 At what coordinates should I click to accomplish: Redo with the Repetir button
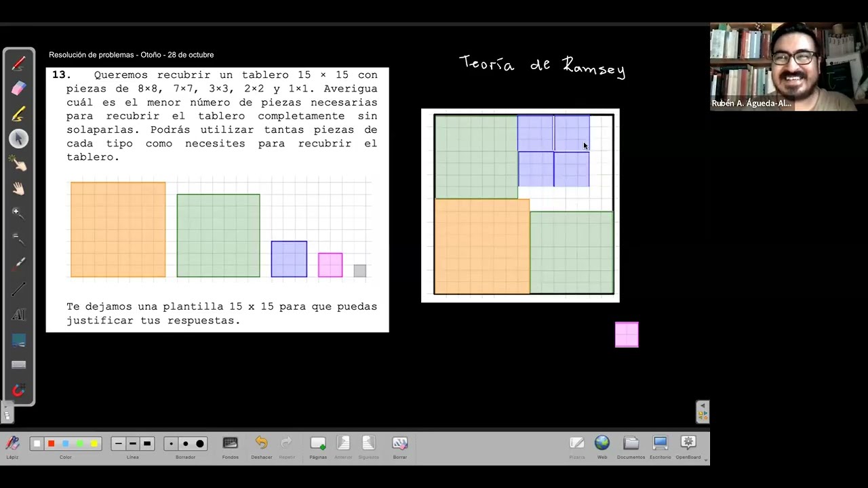(287, 447)
